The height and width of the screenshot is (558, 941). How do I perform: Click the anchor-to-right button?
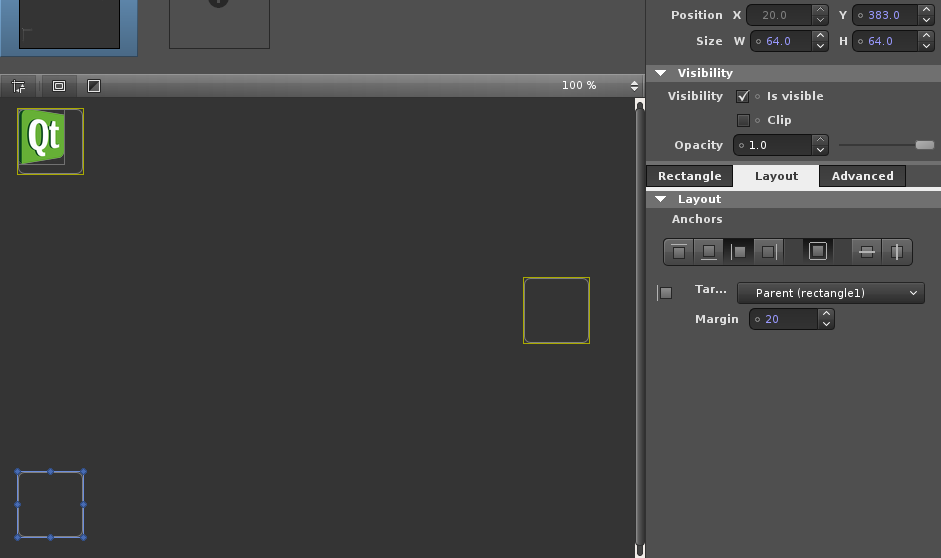tap(768, 252)
